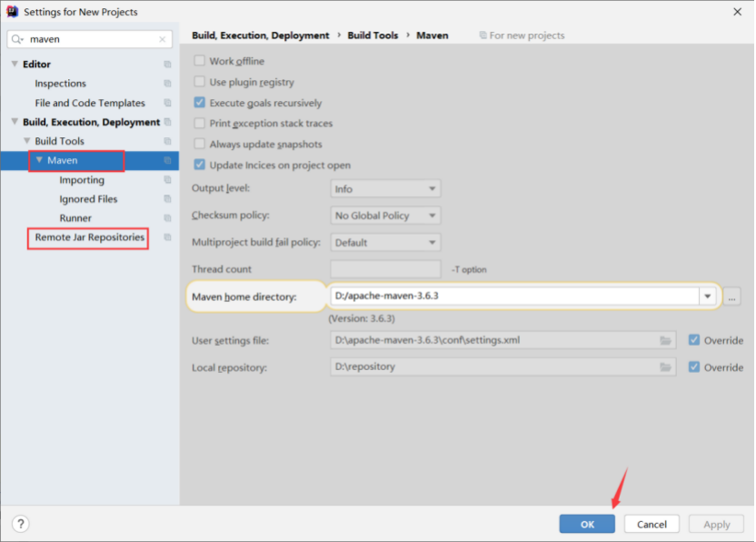Open folder browser for User settings file
The image size is (756, 542).
pyautogui.click(x=665, y=341)
